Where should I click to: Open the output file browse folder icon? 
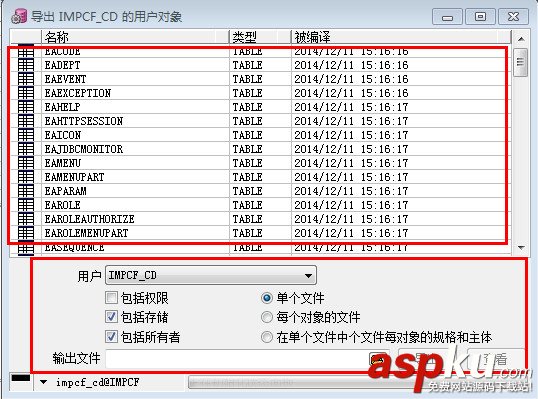tap(377, 359)
